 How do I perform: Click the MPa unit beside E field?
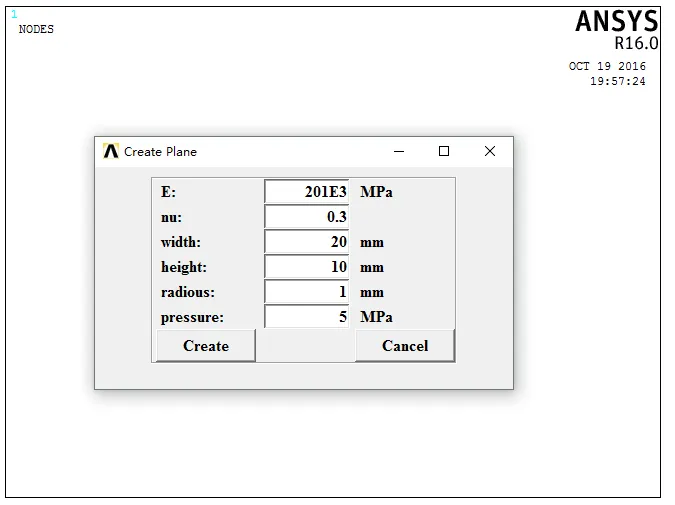coord(376,192)
